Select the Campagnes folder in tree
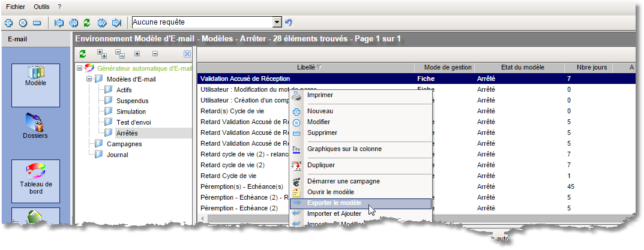The width and height of the screenshot is (644, 250). coord(124,144)
